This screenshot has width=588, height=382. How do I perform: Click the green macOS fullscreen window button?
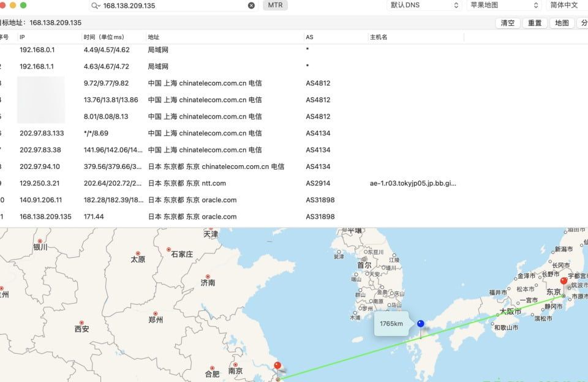point(23,5)
